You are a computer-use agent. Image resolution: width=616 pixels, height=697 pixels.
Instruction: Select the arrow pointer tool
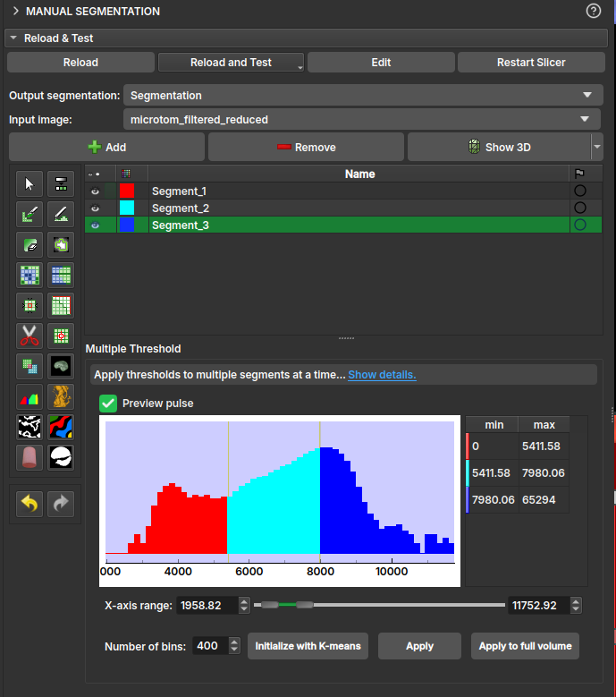tap(30, 183)
